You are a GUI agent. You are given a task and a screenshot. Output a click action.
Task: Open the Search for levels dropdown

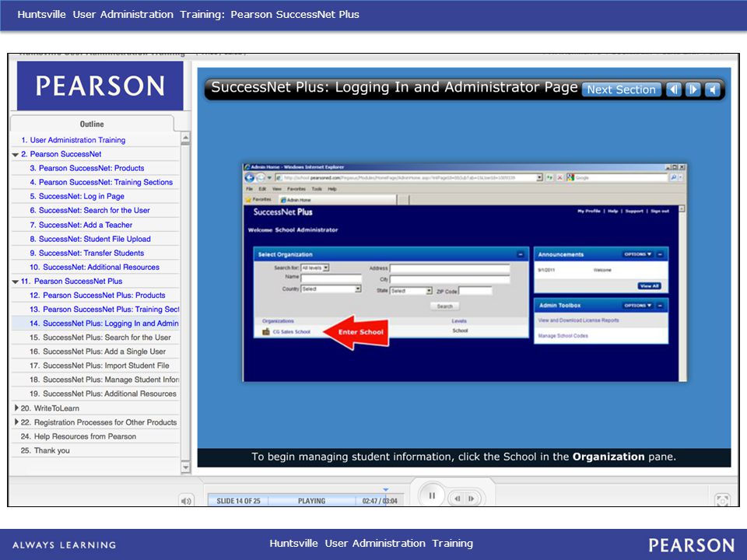pos(315,268)
